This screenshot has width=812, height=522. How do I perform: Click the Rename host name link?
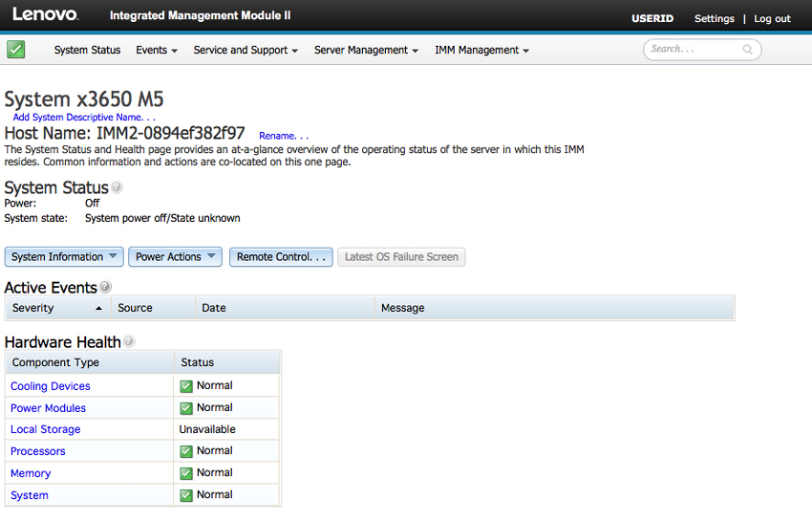point(284,136)
